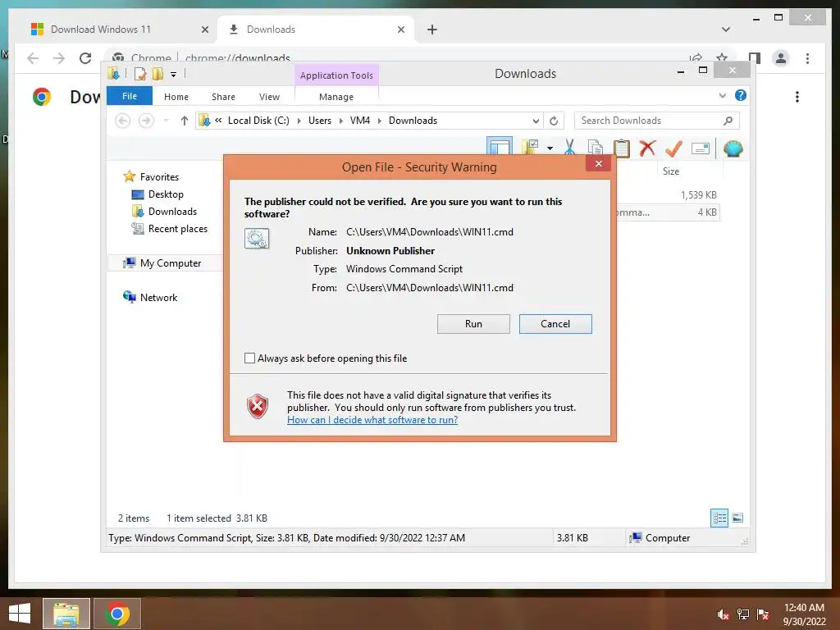Viewport: 840px width, 630px height.
Task: Open Chrome profile avatar icon
Action: 781,58
